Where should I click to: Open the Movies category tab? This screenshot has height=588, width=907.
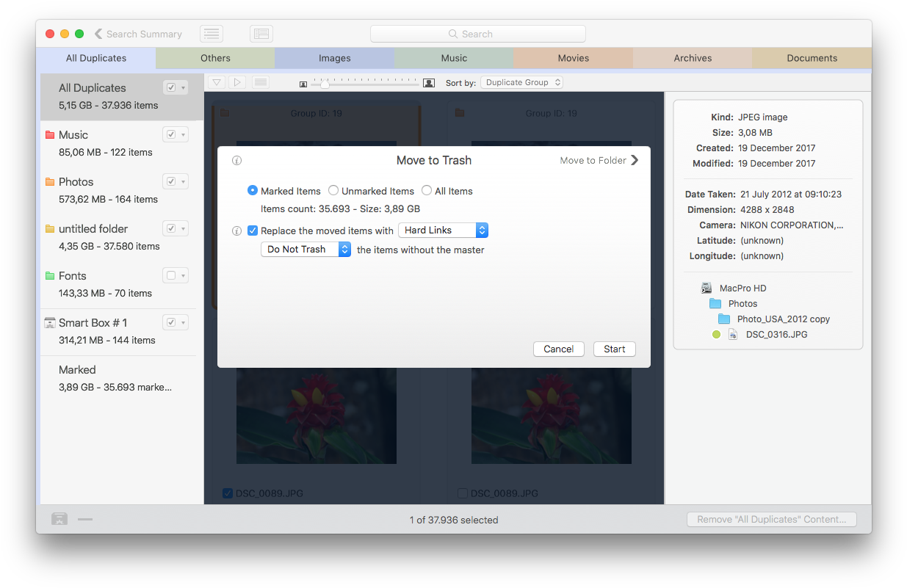point(573,58)
